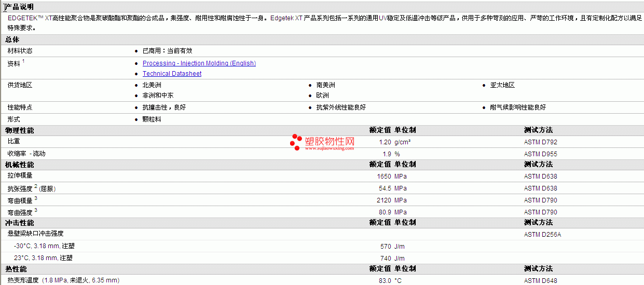The width and height of the screenshot is (644, 285).
Task: Select the 非洲和中东 region entry
Action: 158,96
